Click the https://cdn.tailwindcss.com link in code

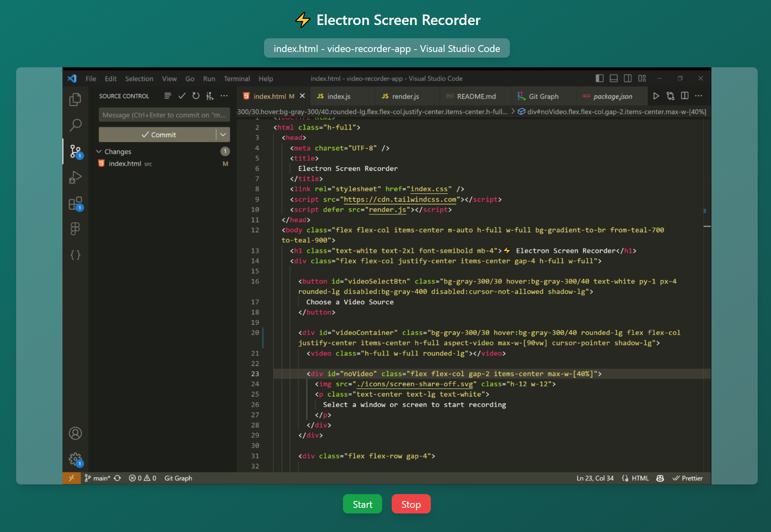pyautogui.click(x=400, y=199)
